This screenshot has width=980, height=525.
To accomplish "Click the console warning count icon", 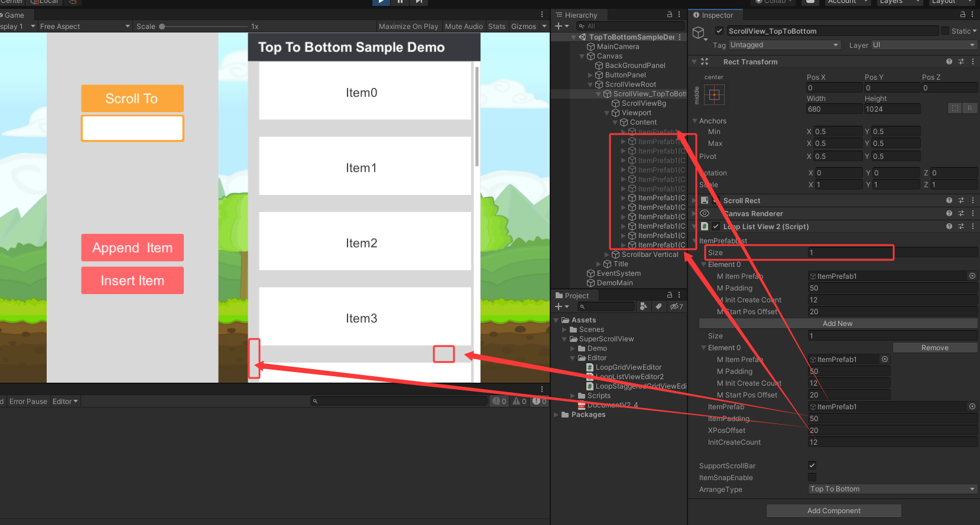I will tap(520, 401).
